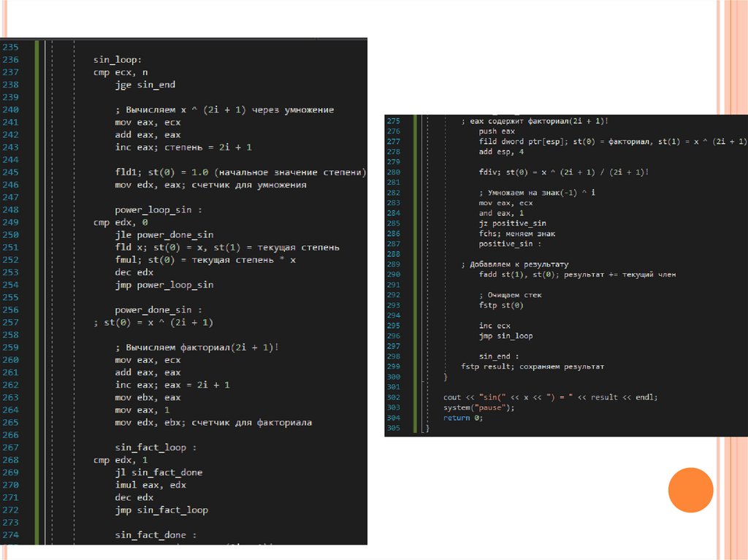The image size is (748, 560).
Task: Click the 'jmp power_loop_sin' line
Action: [x=164, y=285]
